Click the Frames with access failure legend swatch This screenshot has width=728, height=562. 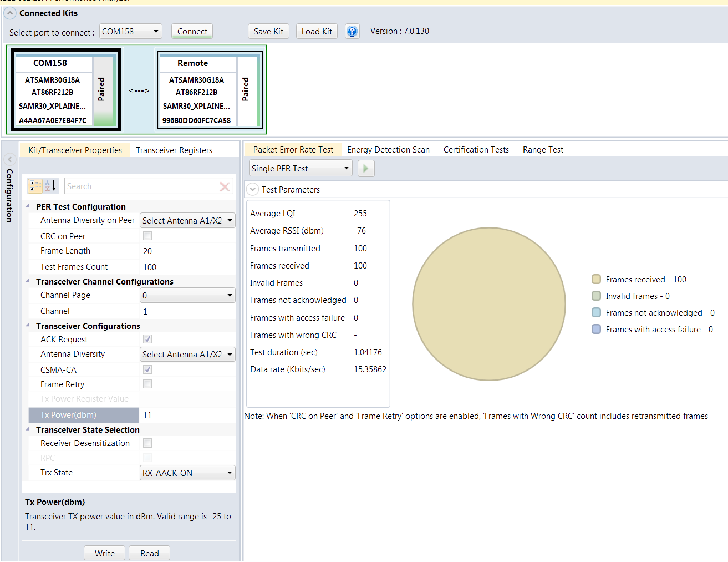pyautogui.click(x=597, y=329)
